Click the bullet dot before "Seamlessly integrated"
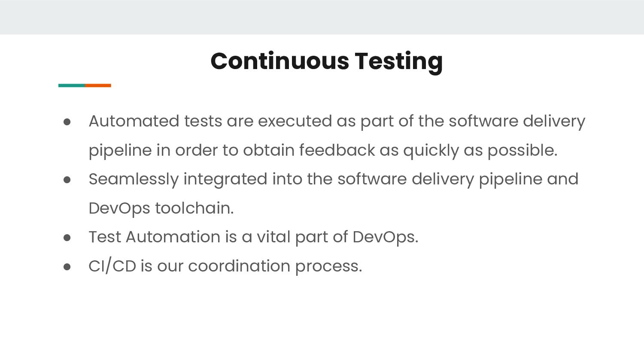644x362 pixels. [x=67, y=180]
